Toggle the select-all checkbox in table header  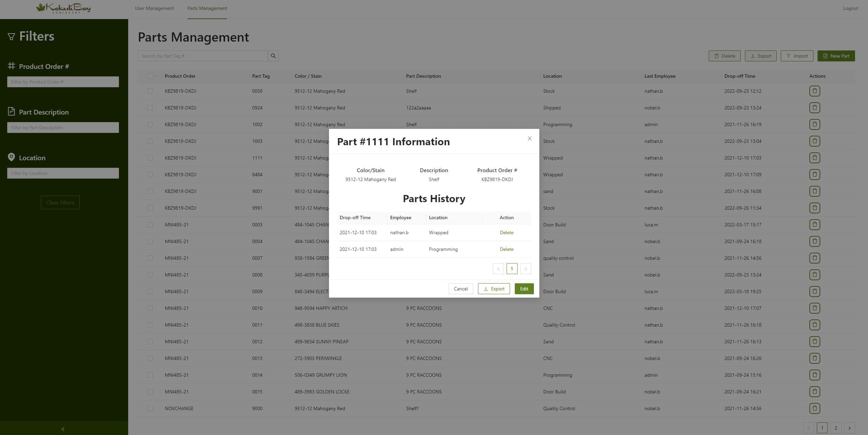150,76
